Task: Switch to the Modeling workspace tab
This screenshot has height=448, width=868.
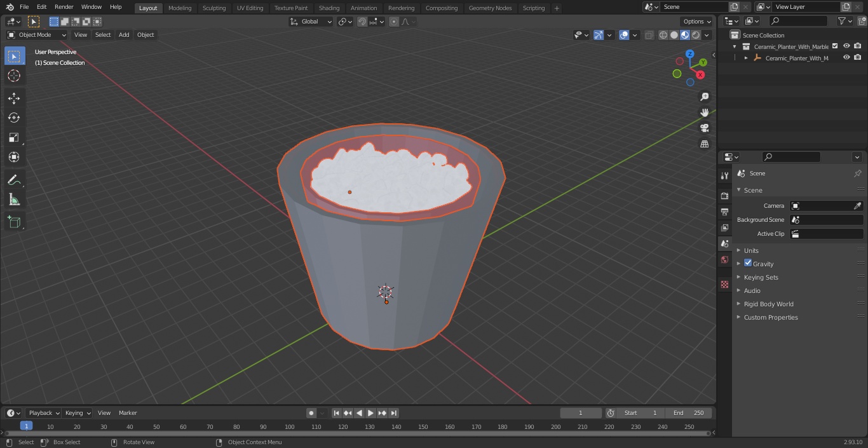Action: pos(180,8)
